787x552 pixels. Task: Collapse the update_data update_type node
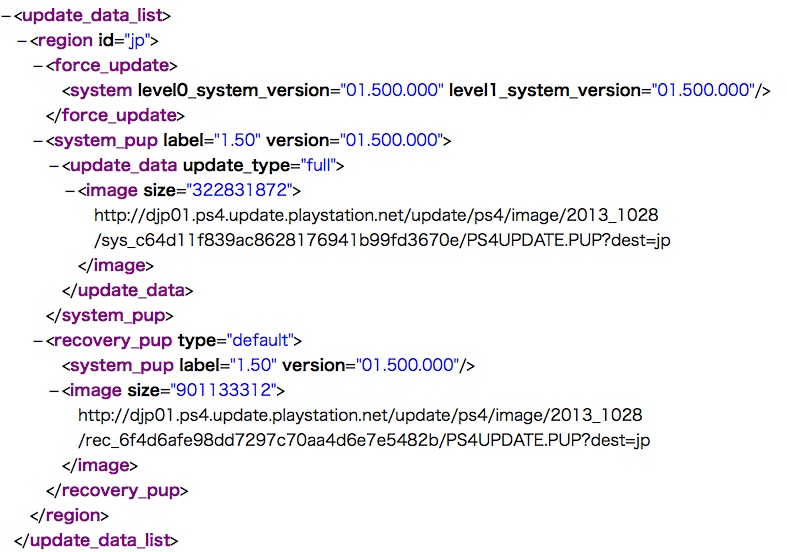(x=54, y=165)
